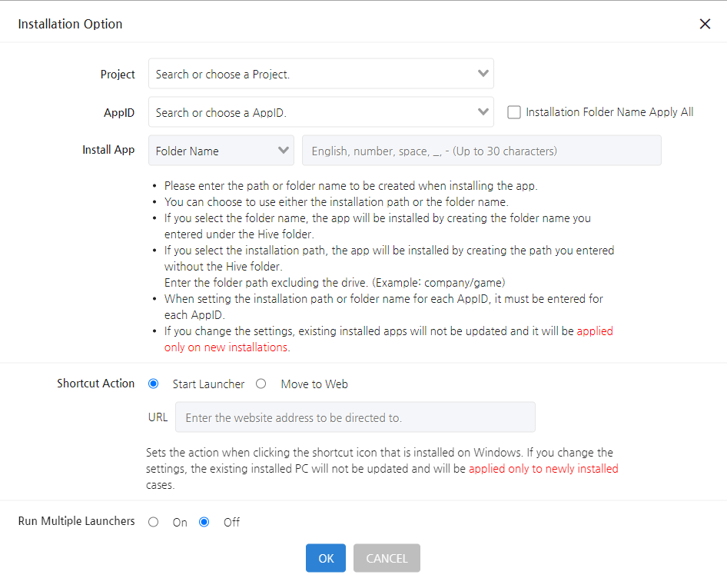Screen dimensions: 727x588
Task: Click the 'Install App' label
Action: pos(108,150)
